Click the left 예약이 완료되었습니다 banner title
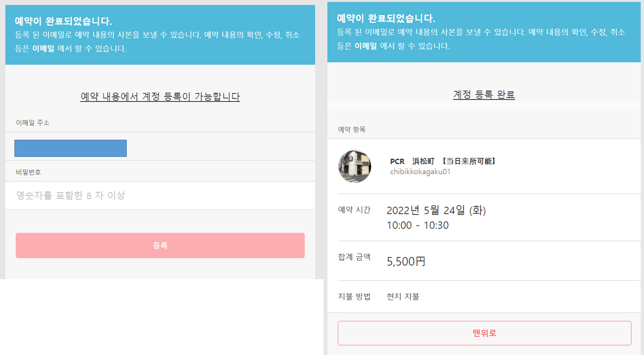The width and height of the screenshot is (644, 355). [63, 21]
